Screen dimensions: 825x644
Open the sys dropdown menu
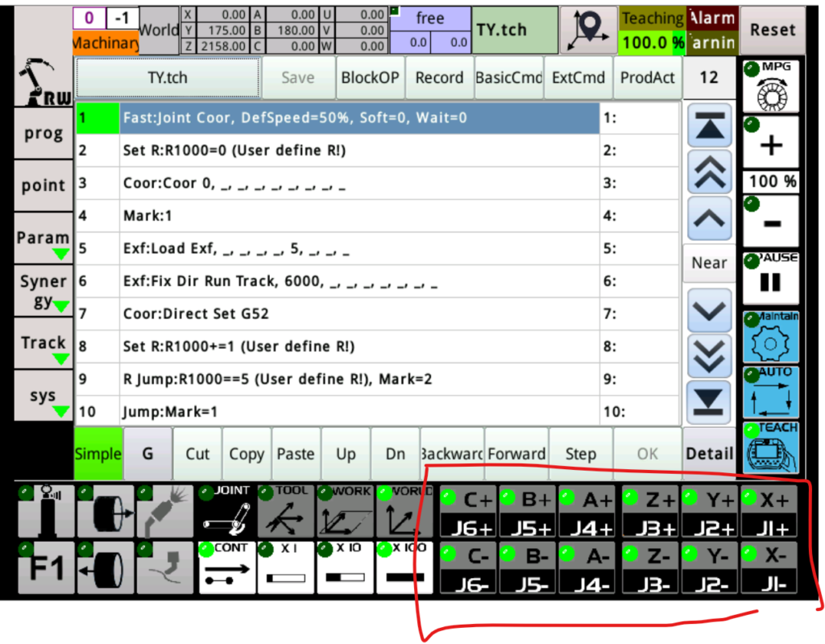44,401
